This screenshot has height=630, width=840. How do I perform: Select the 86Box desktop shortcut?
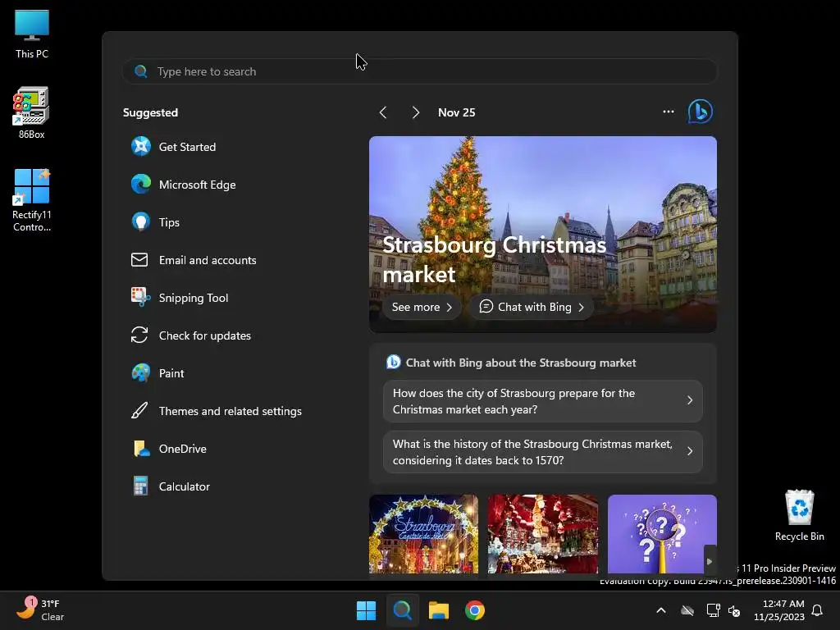point(32,113)
